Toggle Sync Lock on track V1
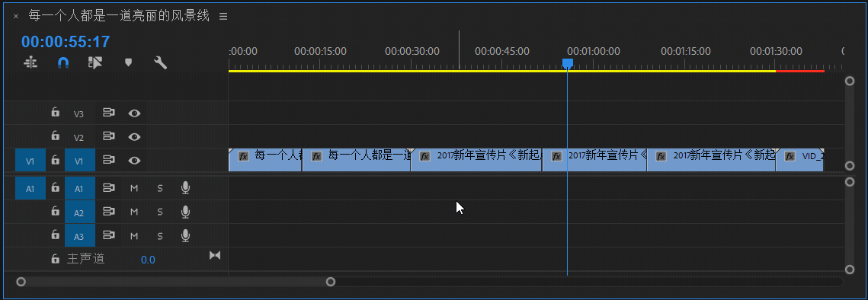868x300 pixels. tap(108, 160)
